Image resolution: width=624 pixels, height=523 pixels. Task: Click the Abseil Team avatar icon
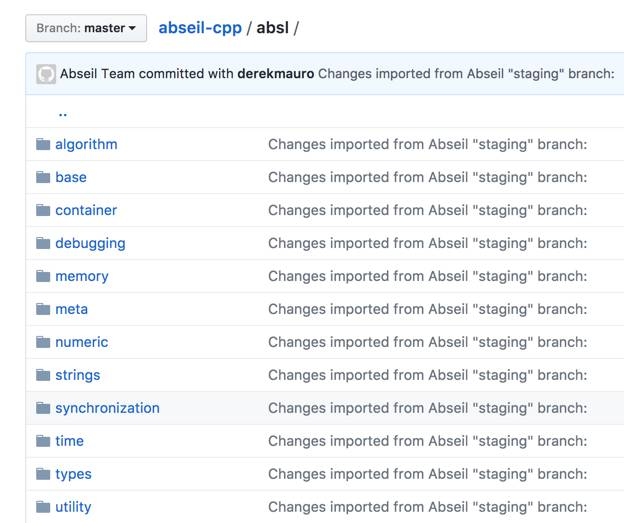pos(46,74)
